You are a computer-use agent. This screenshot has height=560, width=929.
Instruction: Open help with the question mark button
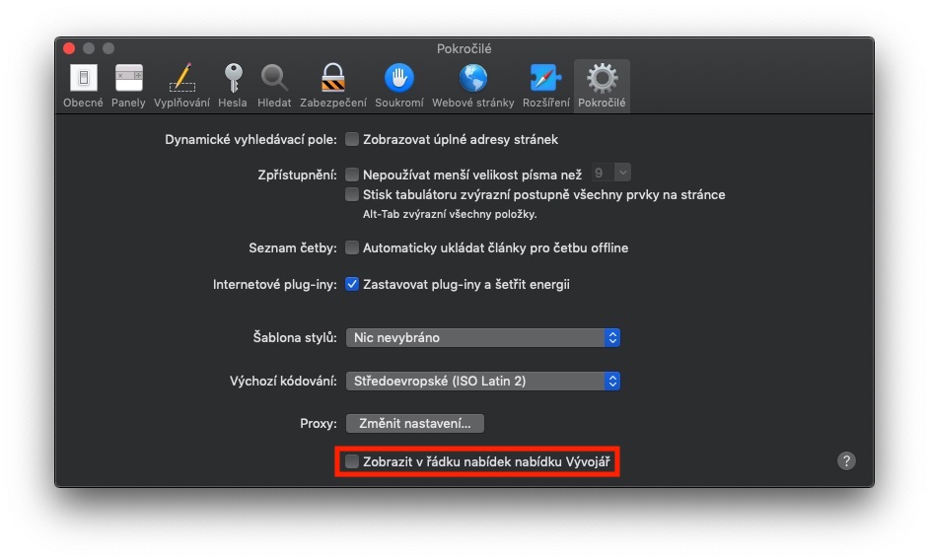tap(846, 461)
